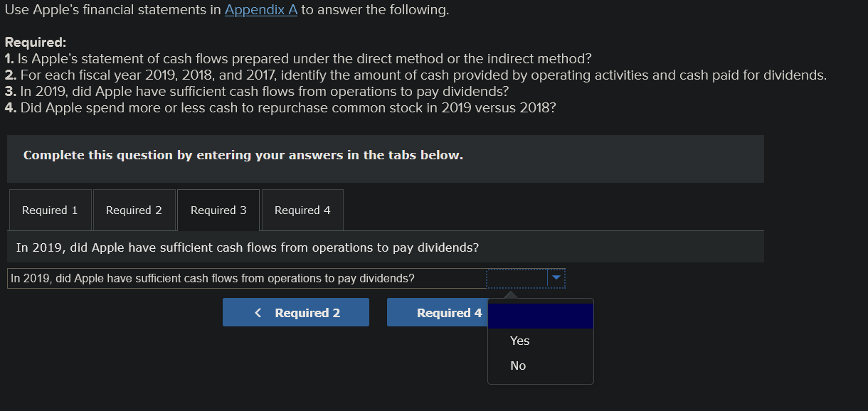The height and width of the screenshot is (411, 868).
Task: Click the 'Required:' heading
Action: pyautogui.click(x=36, y=43)
